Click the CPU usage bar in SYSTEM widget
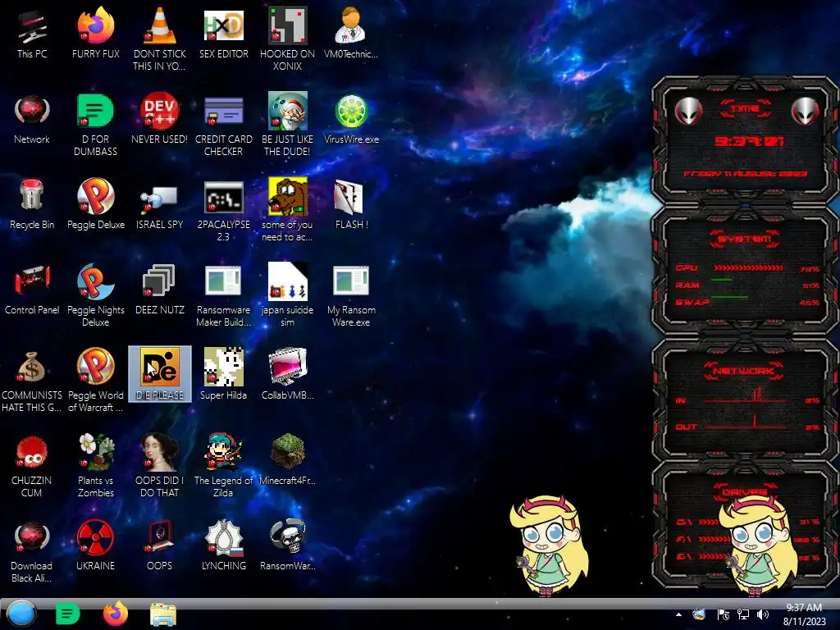This screenshot has height=630, width=840. click(748, 268)
